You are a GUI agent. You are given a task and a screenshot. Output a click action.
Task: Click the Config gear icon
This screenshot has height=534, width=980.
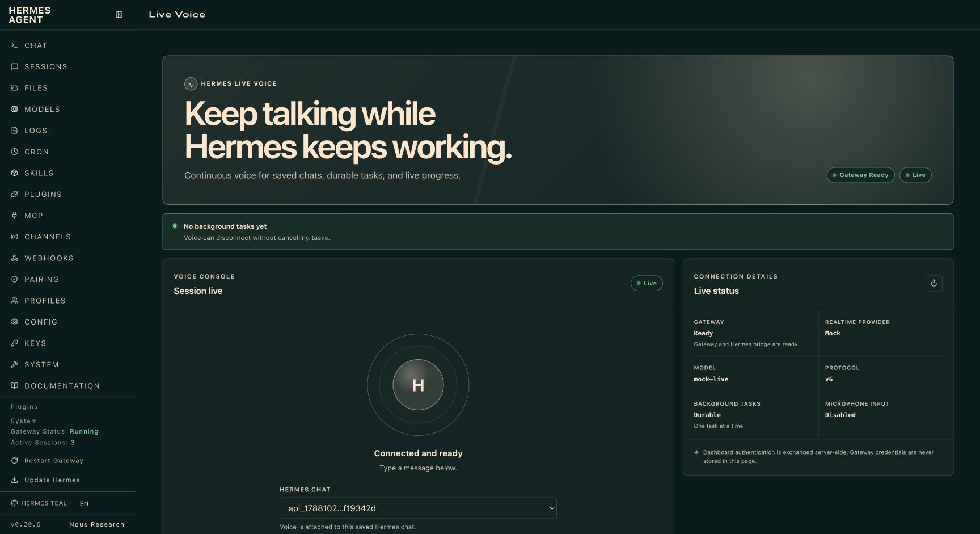[x=14, y=322]
